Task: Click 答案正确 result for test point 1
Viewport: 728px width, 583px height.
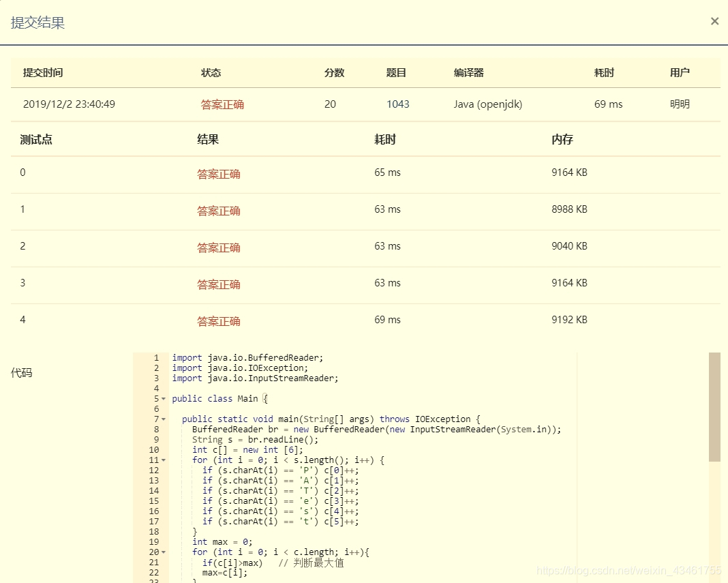Action: (219, 211)
